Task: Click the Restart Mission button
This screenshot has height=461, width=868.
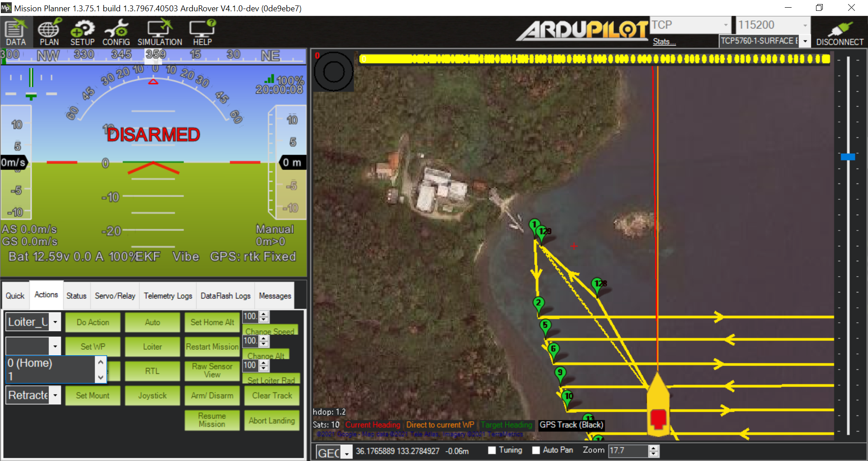Action: [x=212, y=347]
